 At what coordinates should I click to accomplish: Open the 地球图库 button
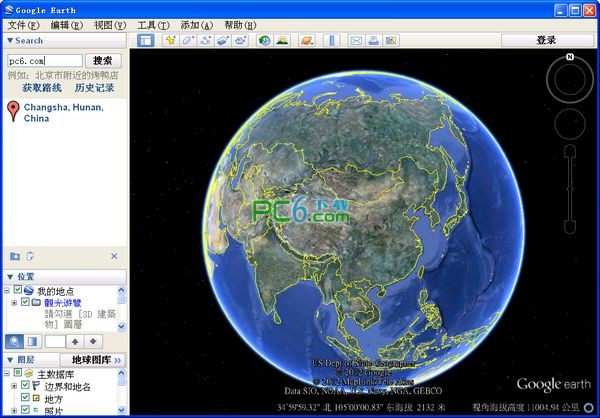93,360
